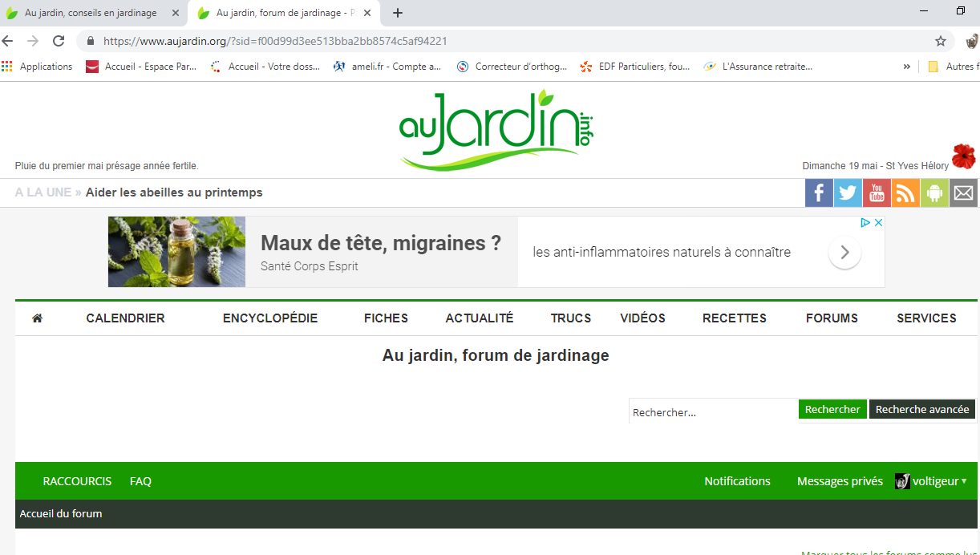
Task: Click into the Rechercher search field
Action: tap(712, 411)
